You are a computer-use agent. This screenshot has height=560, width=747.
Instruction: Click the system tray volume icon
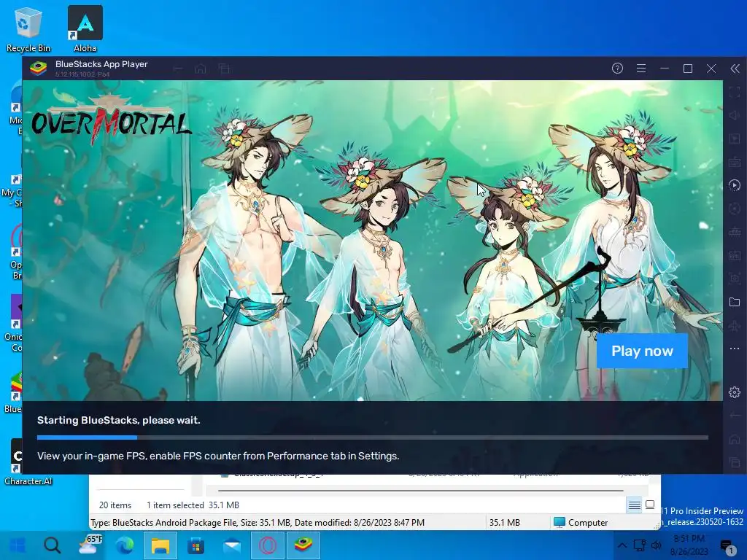[657, 545]
